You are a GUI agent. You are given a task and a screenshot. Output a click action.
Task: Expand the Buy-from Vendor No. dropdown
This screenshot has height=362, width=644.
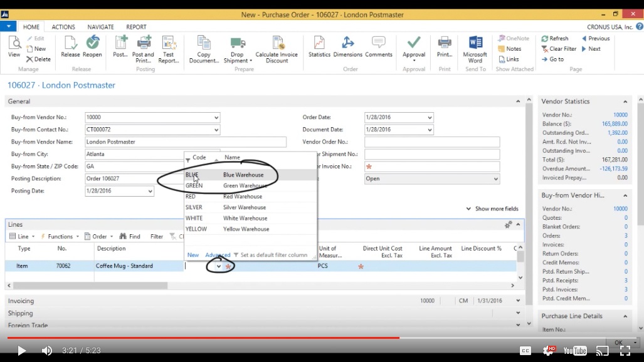click(218, 117)
